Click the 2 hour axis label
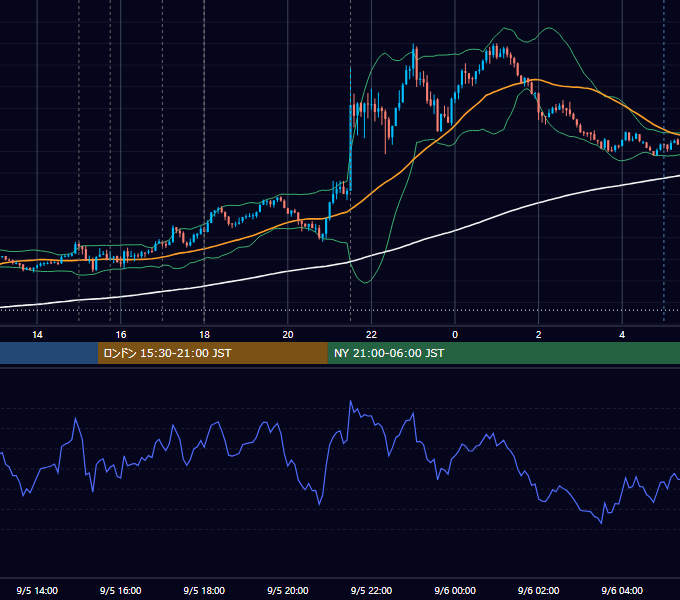680x600 pixels. pos(539,335)
